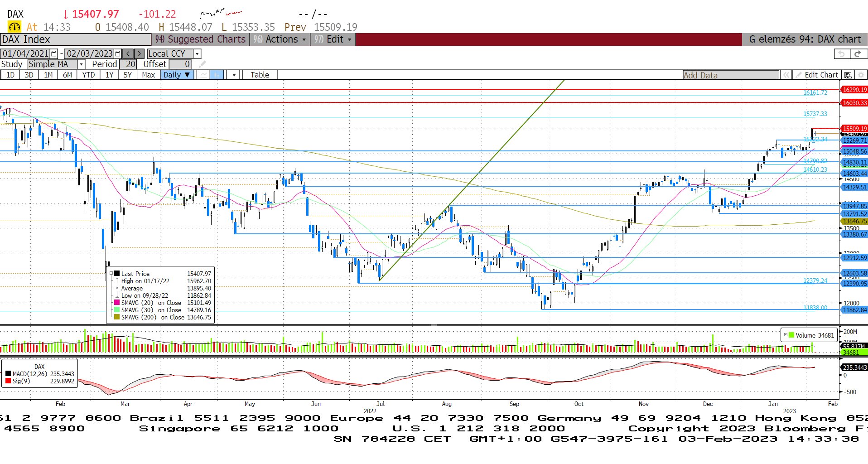The height and width of the screenshot is (464, 868).
Task: Click the 12912.59 blue level label
Action: (x=854, y=258)
